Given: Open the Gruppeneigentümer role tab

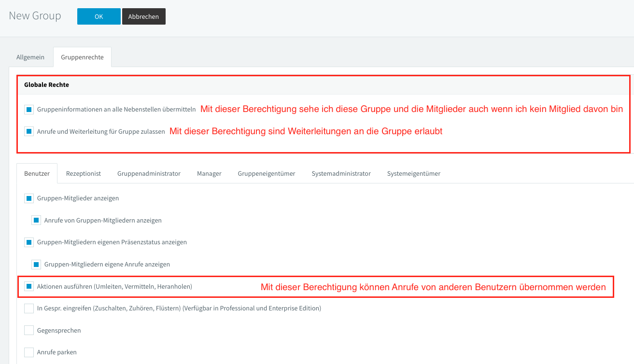Looking at the screenshot, I should point(266,173).
